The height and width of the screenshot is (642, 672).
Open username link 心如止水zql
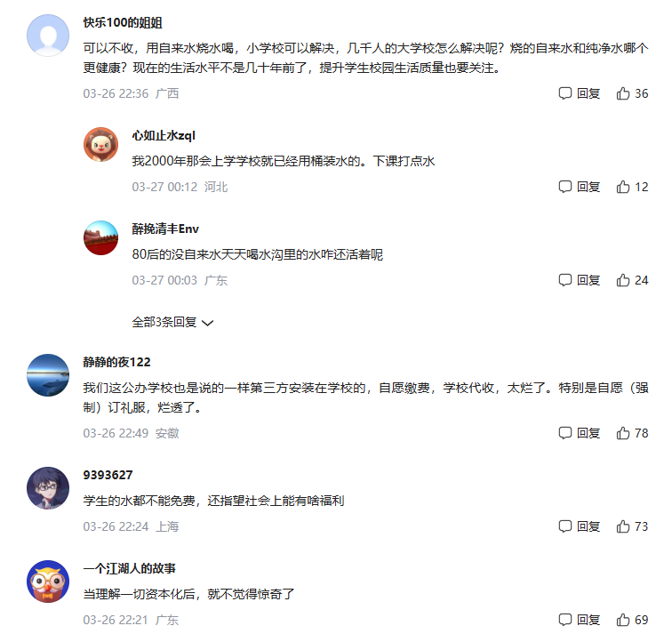164,135
